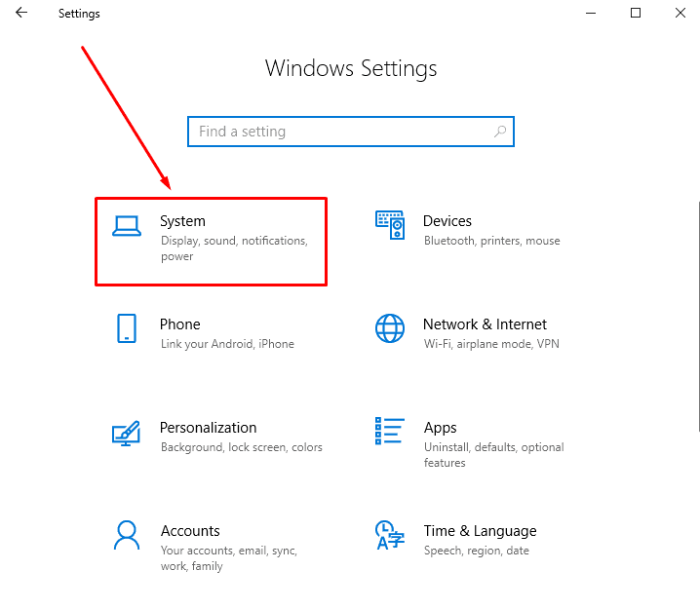This screenshot has height=609, width=700.
Task: Click the Time & Language icon
Action: [x=390, y=535]
